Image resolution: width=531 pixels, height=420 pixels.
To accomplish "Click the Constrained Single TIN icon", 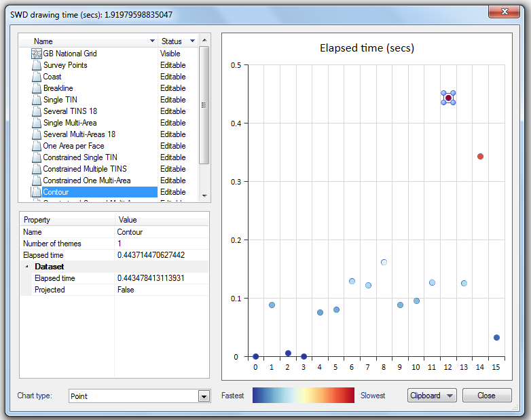I will (x=37, y=157).
